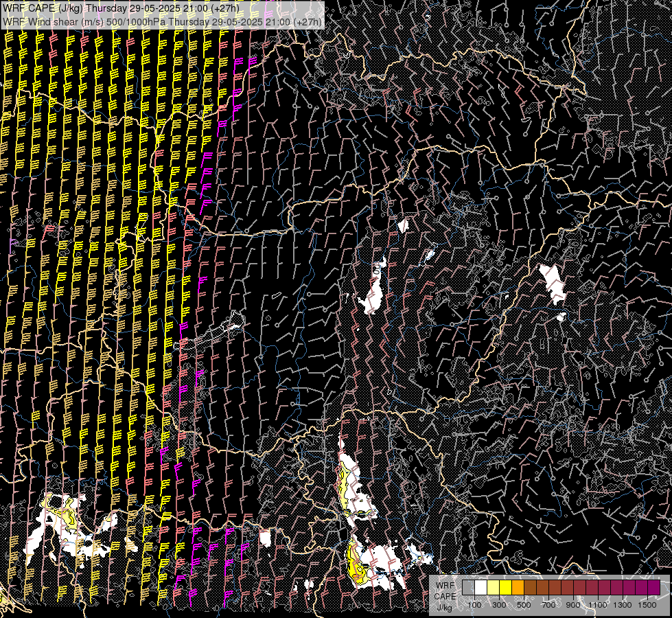
Task: Select the white legend swatch after 100
Action: coord(481,587)
